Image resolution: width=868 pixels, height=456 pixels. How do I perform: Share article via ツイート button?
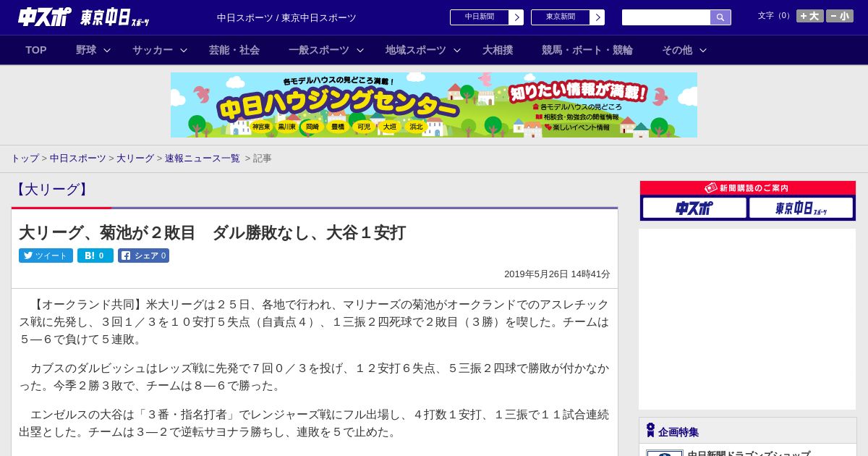[x=46, y=256]
